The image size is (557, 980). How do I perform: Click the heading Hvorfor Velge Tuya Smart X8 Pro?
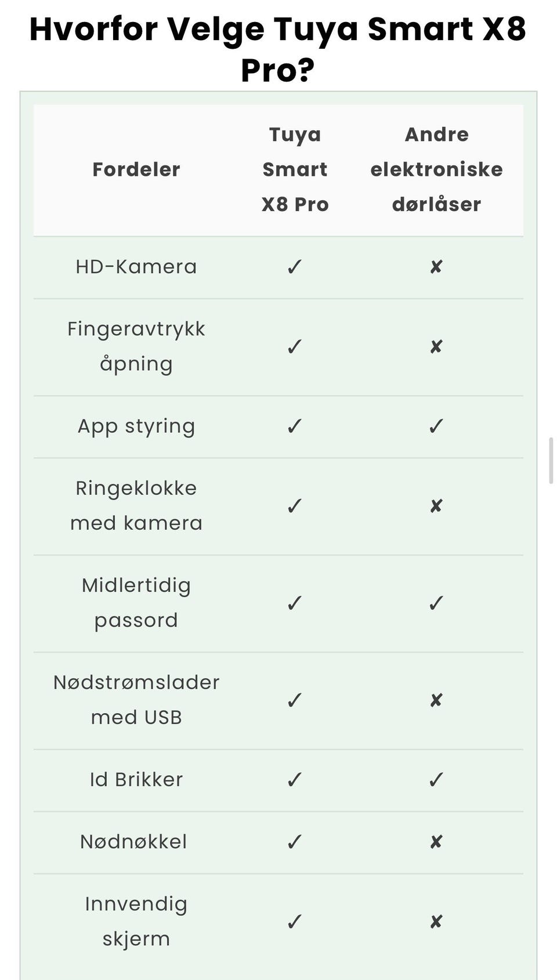tap(278, 49)
